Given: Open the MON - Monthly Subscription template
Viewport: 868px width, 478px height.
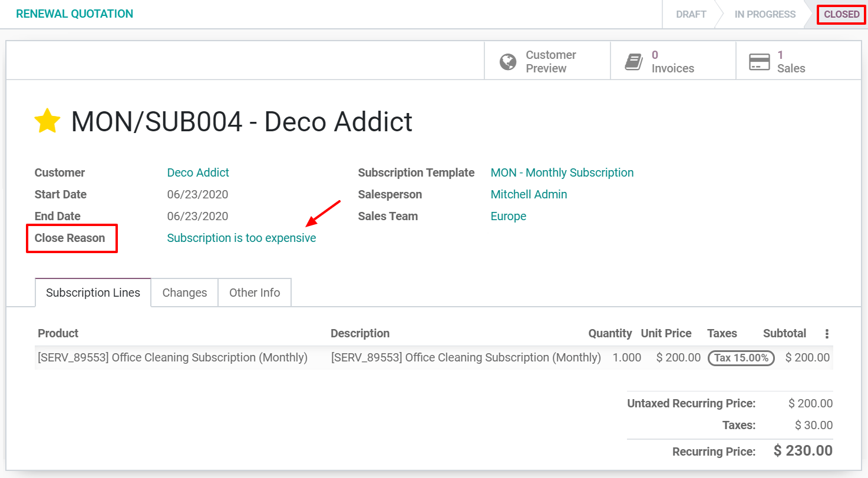Looking at the screenshot, I should (562, 172).
